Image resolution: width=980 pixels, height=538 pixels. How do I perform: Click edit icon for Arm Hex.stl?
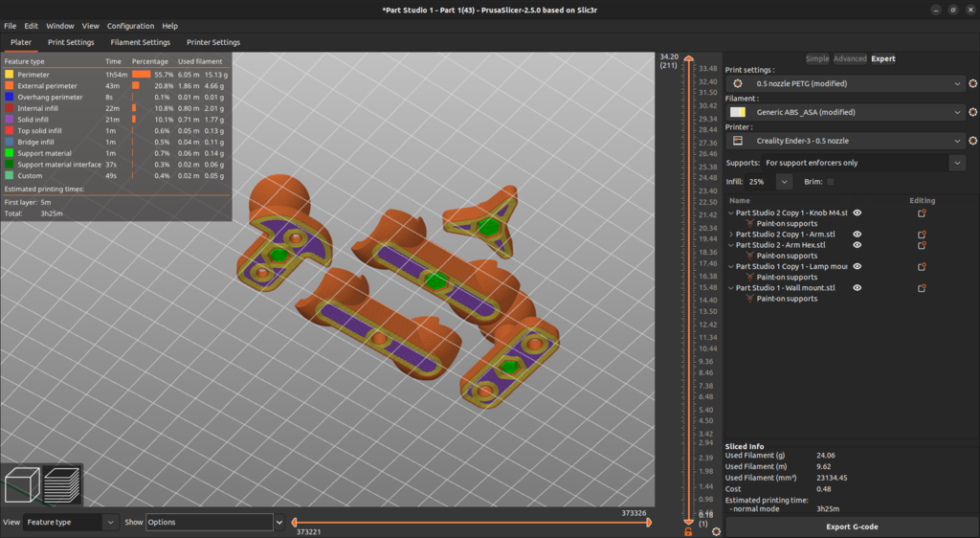[x=922, y=245]
